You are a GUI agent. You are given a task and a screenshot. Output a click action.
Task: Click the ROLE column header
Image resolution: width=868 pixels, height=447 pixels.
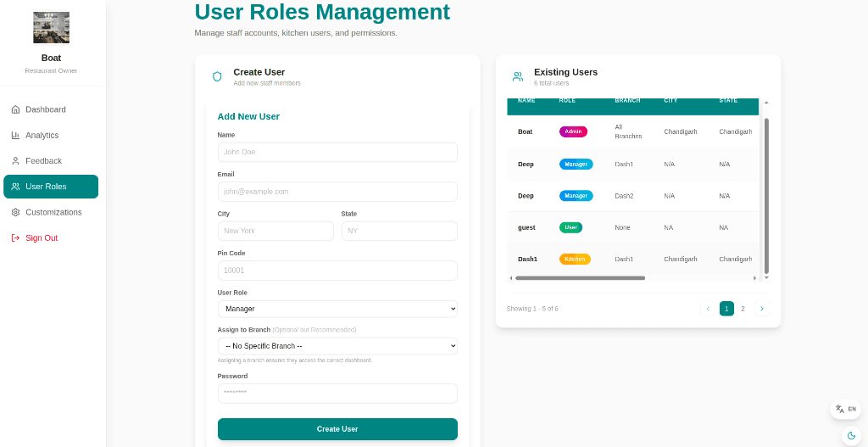click(x=567, y=101)
